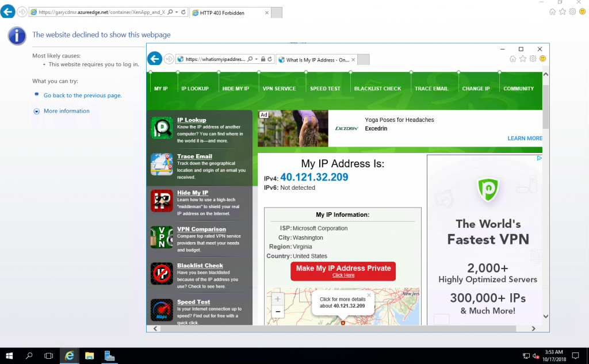The image size is (589, 364).
Task: Refresh the HTTP 403 Forbidden page
Action: (183, 12)
